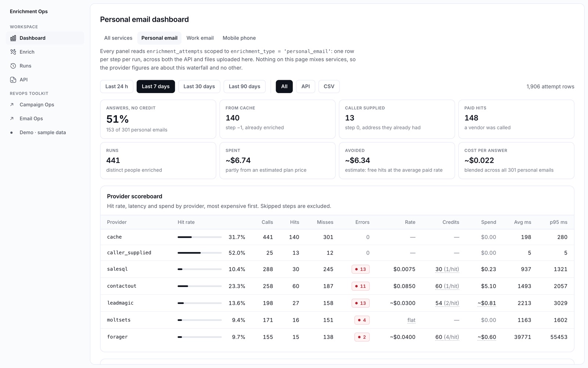Select the Personal email tab

[159, 38]
